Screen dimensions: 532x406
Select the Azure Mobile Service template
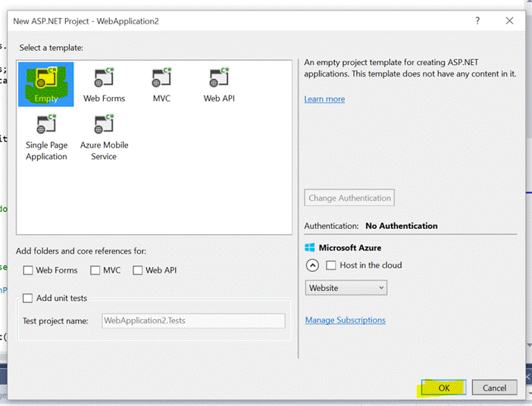(104, 137)
